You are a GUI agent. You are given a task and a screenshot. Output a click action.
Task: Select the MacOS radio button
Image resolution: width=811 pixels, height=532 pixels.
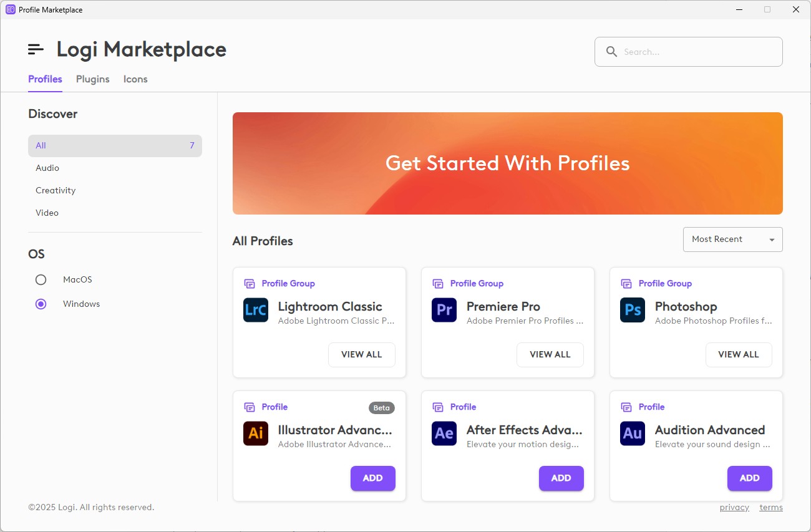[x=41, y=279]
